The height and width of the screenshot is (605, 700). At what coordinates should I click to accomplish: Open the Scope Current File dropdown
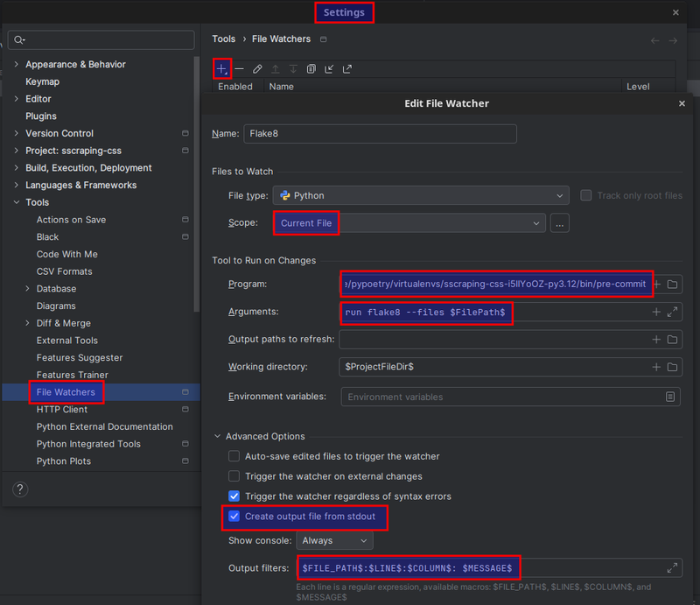pos(409,223)
